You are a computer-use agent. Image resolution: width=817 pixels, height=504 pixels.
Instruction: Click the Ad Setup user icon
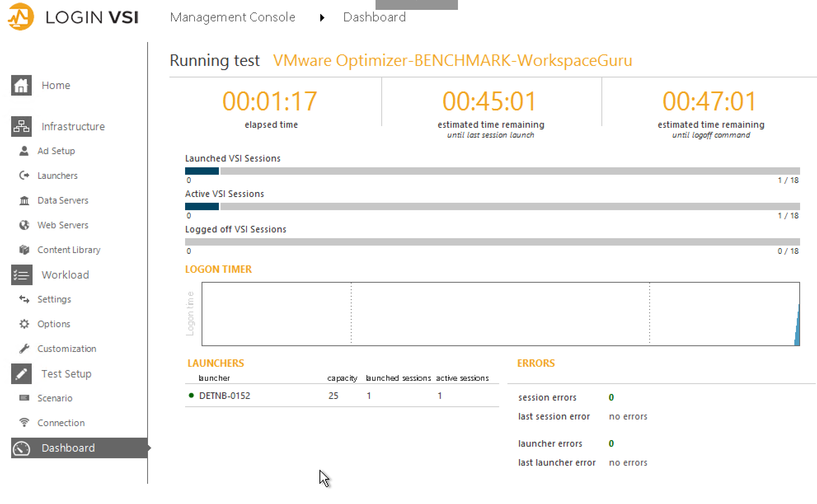point(24,151)
